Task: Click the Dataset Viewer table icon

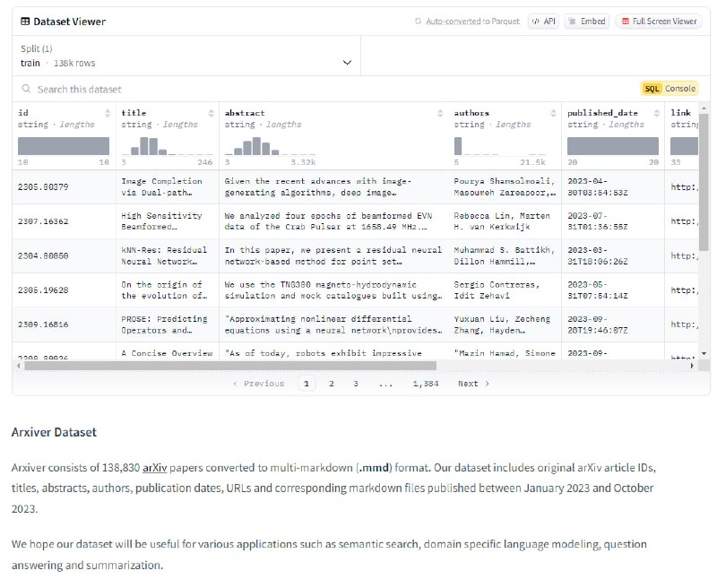Action: click(x=26, y=21)
